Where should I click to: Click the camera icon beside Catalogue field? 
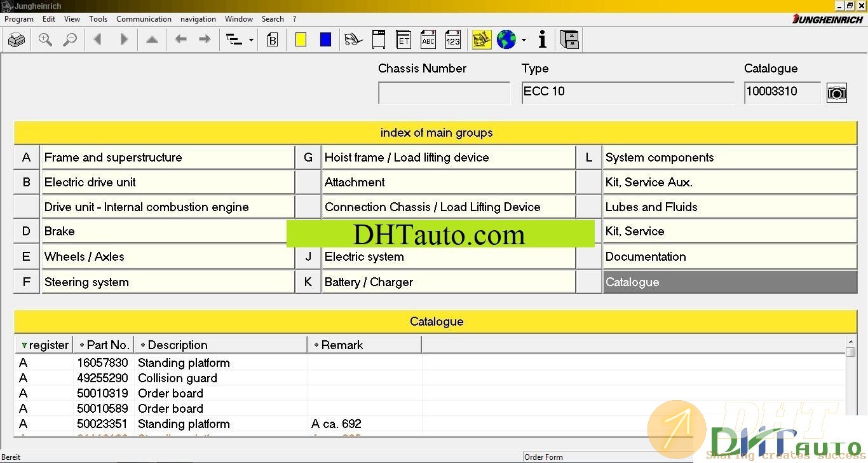(837, 93)
